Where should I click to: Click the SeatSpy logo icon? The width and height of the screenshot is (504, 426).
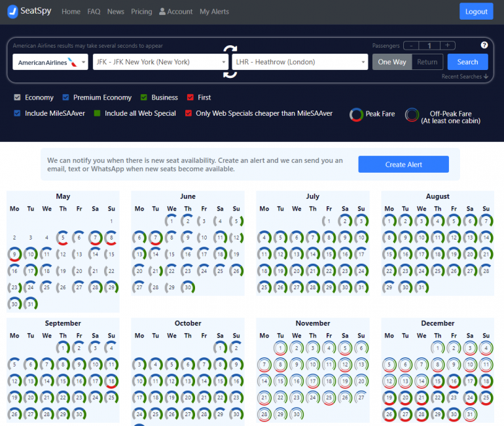coord(12,11)
